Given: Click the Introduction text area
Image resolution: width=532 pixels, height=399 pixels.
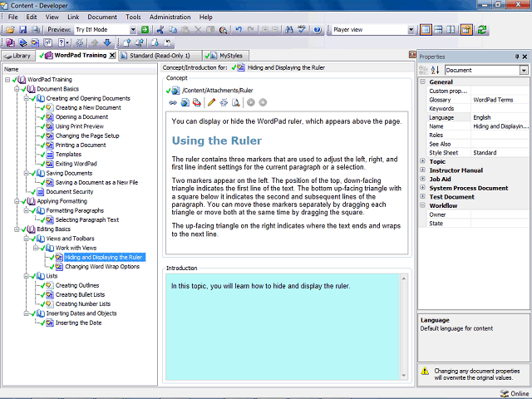Looking at the screenshot, I should pos(283,327).
